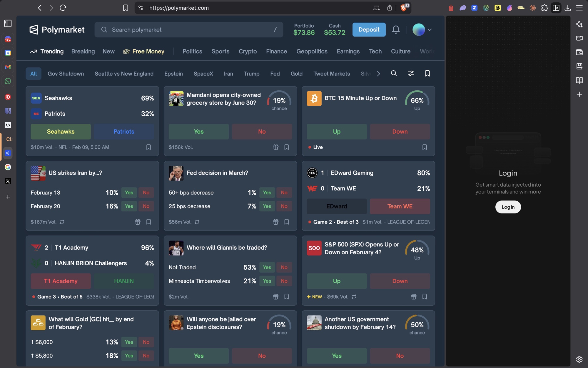Click the 19% chance gauge on Mamdani card

coord(279,101)
